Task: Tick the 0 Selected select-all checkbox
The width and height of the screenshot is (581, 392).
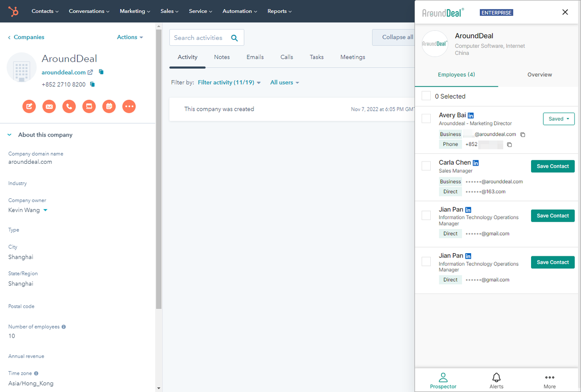Action: pos(426,96)
